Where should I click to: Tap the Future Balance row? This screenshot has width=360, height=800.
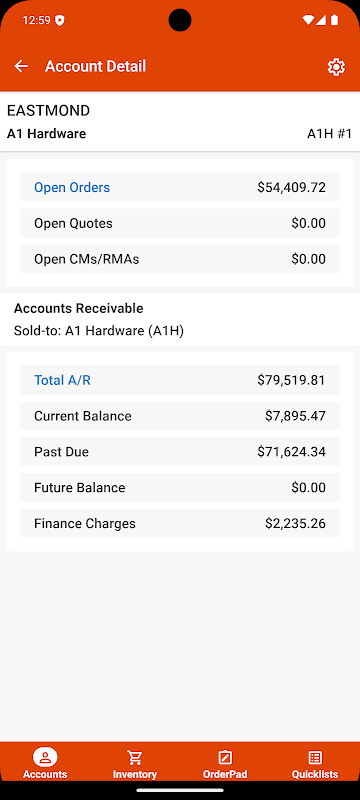click(x=180, y=487)
